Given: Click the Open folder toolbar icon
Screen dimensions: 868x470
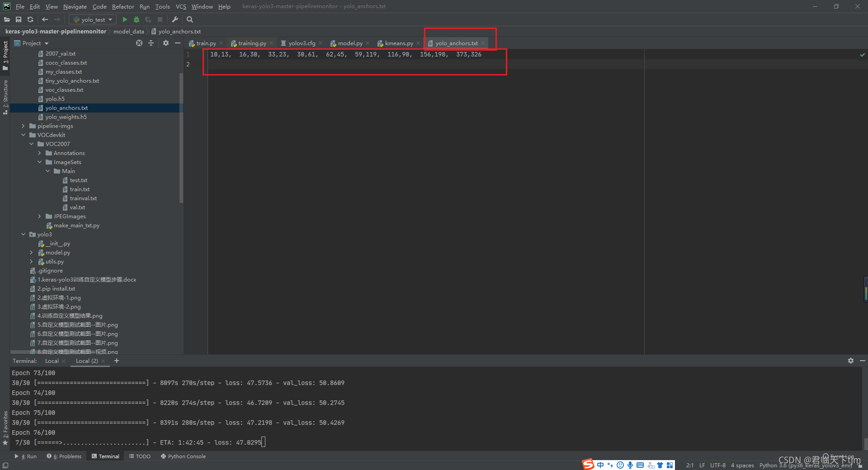Looking at the screenshot, I should tap(7, 19).
